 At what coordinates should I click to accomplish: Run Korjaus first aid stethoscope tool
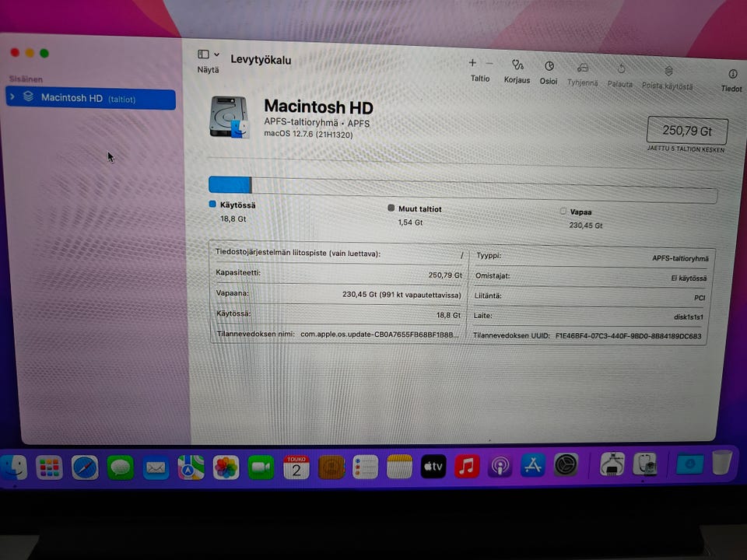click(517, 65)
